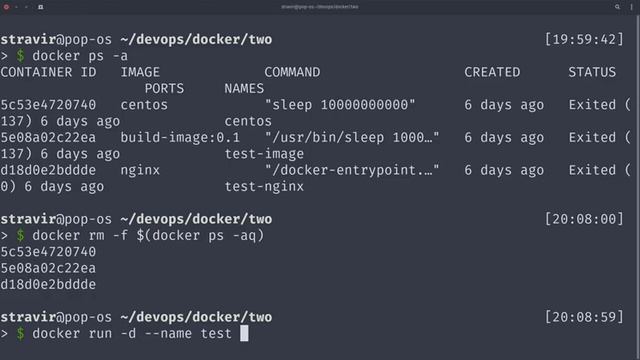Screen dimensions: 640x360
Task: Click 5e08a02c22ea in the docker ps table
Action: [48, 138]
